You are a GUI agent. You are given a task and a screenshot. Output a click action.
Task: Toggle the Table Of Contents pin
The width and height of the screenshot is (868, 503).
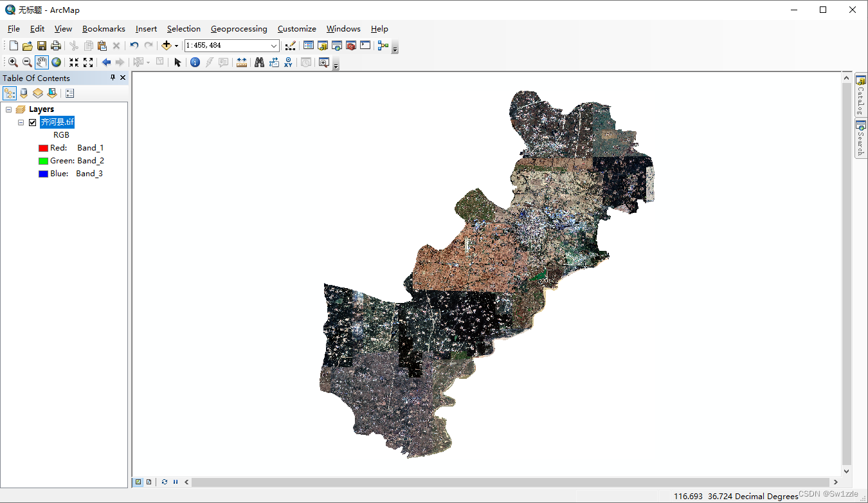(114, 77)
